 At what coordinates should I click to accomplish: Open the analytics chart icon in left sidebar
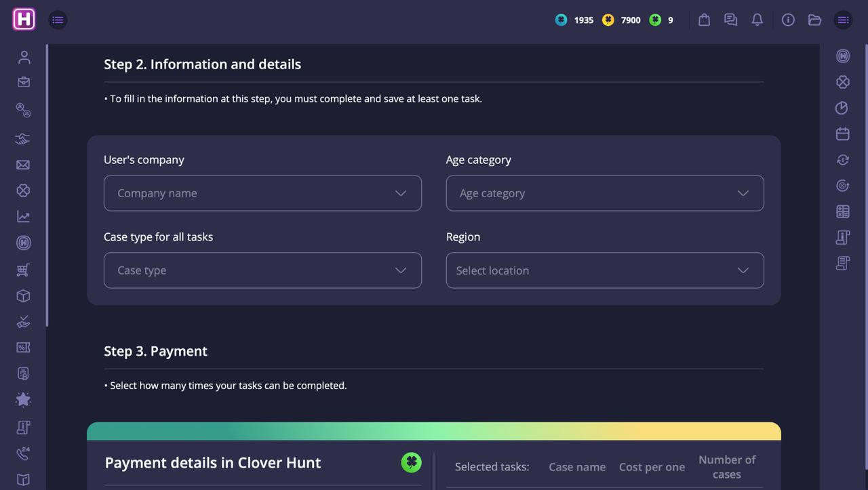(23, 216)
